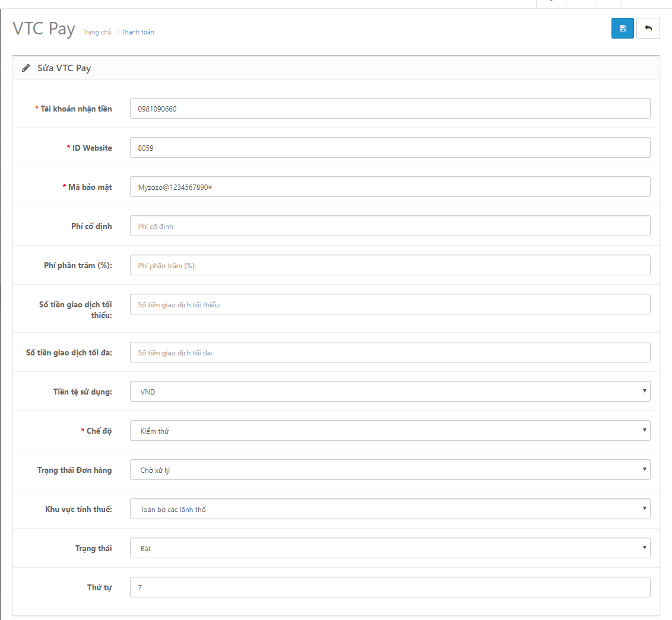Click into the Mã bảo mật field
The width and height of the screenshot is (672, 620).
point(390,187)
